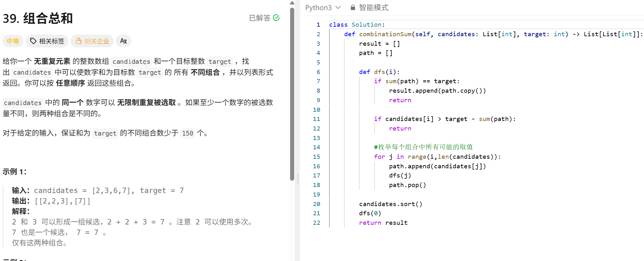Click the translate Aa icon
Viewport: 644px width, 261px height.
tap(123, 41)
